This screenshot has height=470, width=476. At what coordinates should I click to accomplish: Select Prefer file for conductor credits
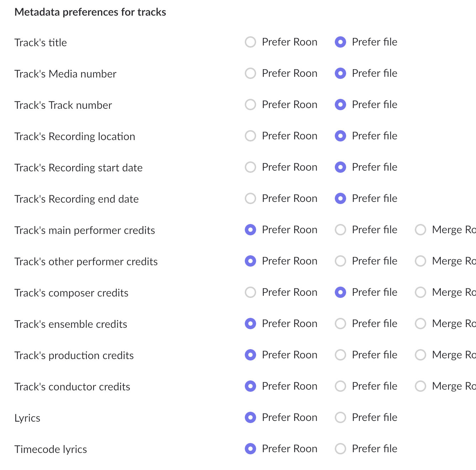click(x=340, y=386)
